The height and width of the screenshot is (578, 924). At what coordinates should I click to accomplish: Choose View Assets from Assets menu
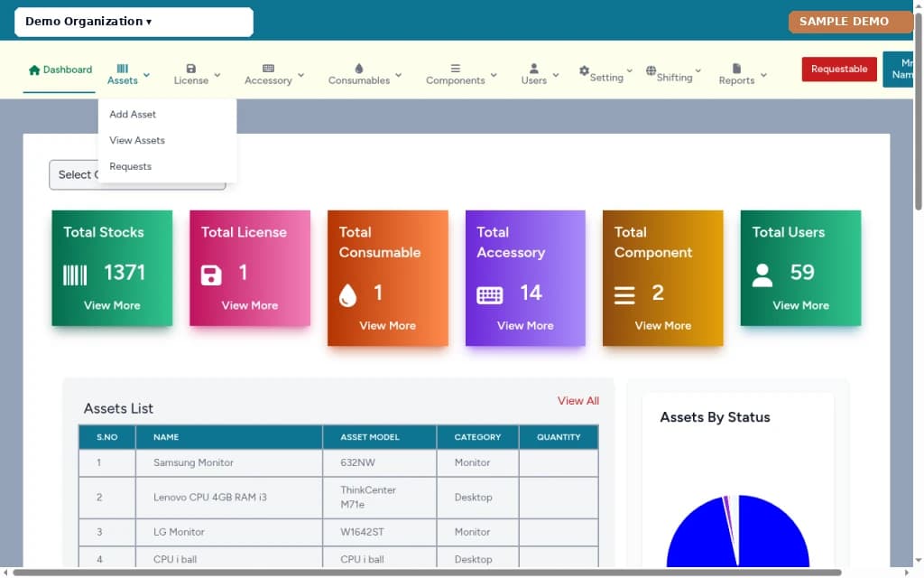click(x=137, y=140)
